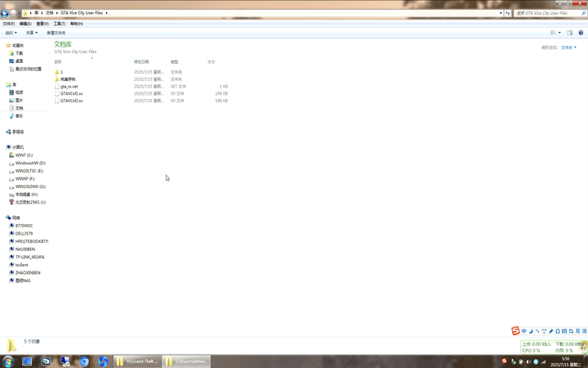Image resolution: width=588 pixels, height=368 pixels.
Task: Select the gta_vc.set file
Action: (69, 87)
